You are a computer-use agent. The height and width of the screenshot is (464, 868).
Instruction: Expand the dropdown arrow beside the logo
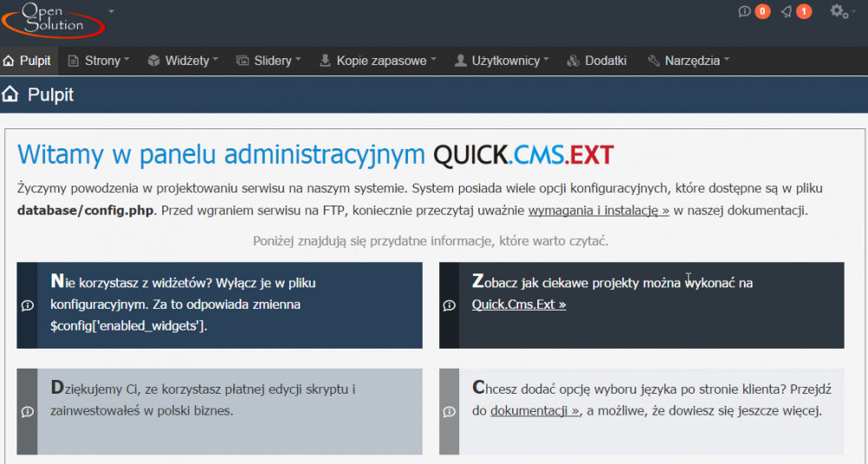(111, 11)
